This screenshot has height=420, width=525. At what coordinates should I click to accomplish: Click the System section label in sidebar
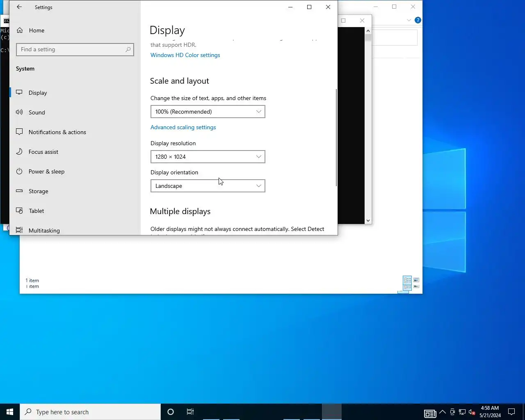[25, 68]
